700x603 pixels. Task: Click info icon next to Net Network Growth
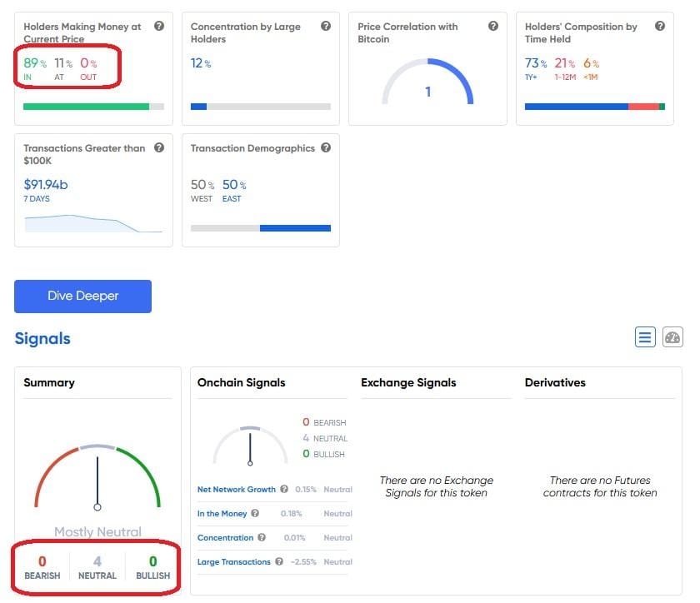coord(284,490)
